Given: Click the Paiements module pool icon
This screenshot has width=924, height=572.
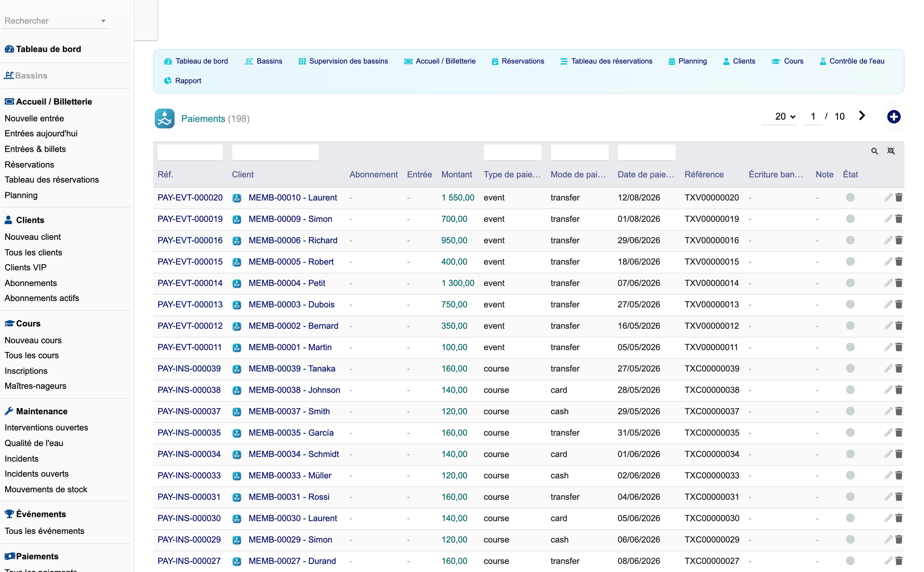Looking at the screenshot, I should click(164, 119).
